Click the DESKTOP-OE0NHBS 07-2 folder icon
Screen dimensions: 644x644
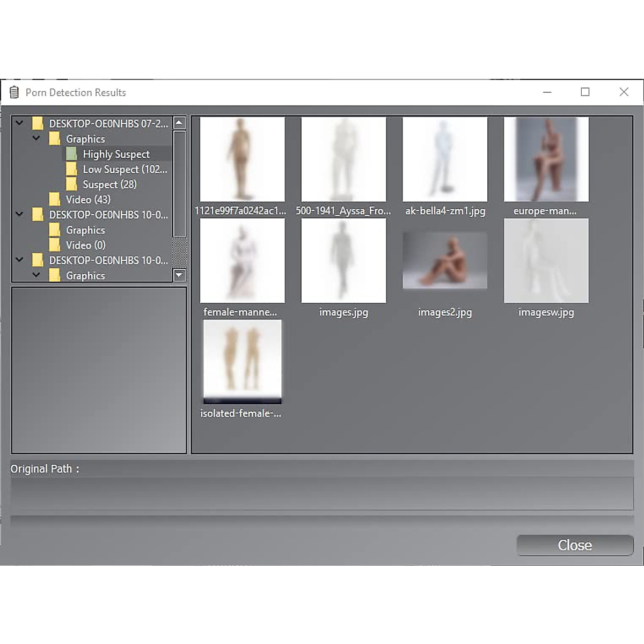38,123
